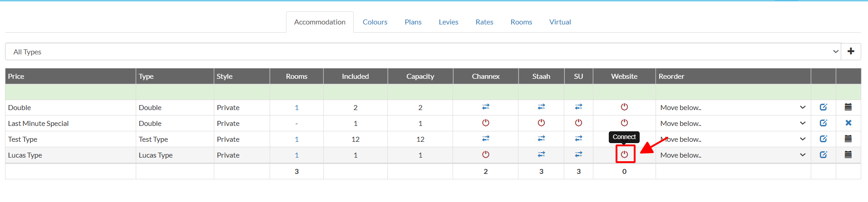Switch to the Rates tab
Screen dimensions: 868x202
coord(484,22)
